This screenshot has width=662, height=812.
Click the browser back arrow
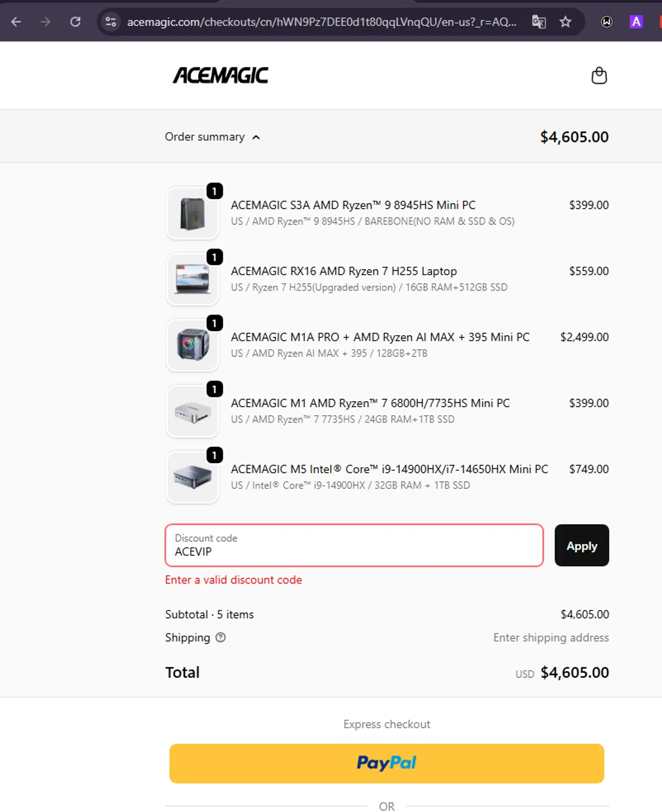[16, 22]
